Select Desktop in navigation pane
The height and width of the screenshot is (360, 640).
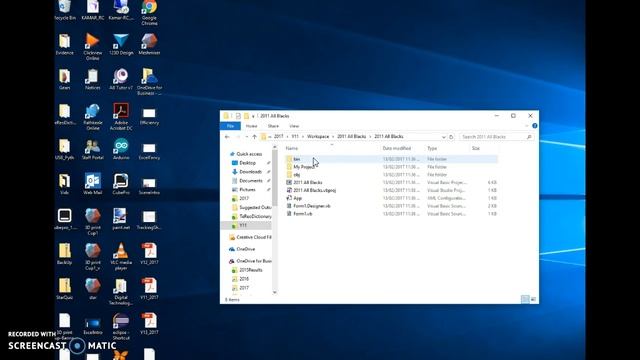click(x=247, y=163)
